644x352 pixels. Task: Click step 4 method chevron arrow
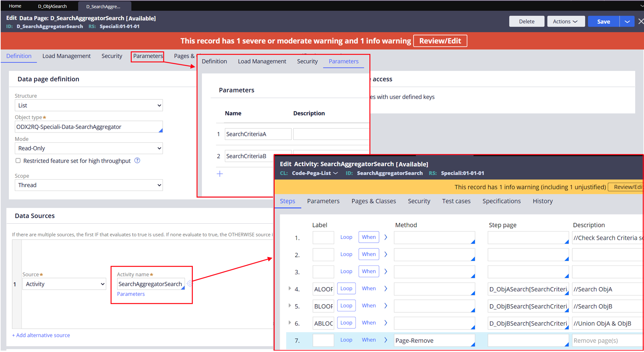(386, 289)
